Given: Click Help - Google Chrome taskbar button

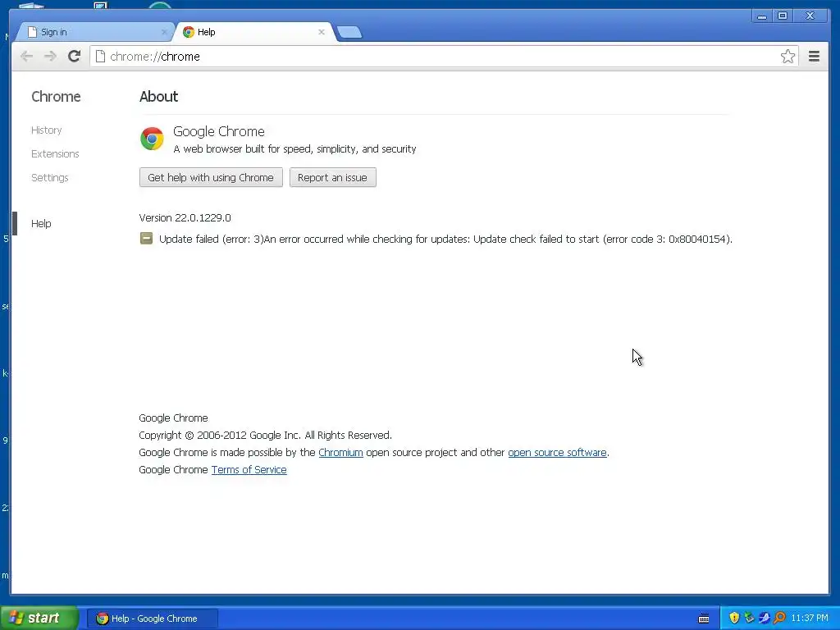Looking at the screenshot, I should [x=152, y=619].
